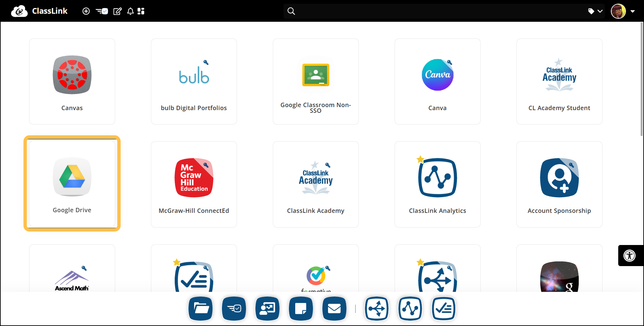Launch McGraw-Hill ConnectEd
Image resolution: width=644 pixels, height=326 pixels.
(x=194, y=184)
